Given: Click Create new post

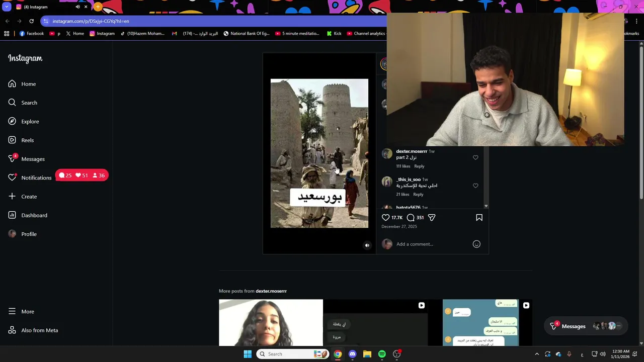Looking at the screenshot, I should click(23, 197).
